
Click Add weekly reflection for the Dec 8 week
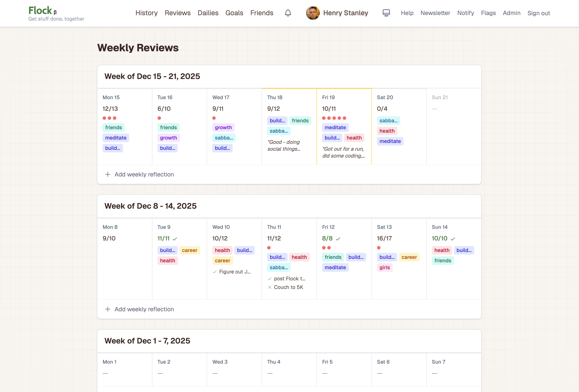(144, 309)
